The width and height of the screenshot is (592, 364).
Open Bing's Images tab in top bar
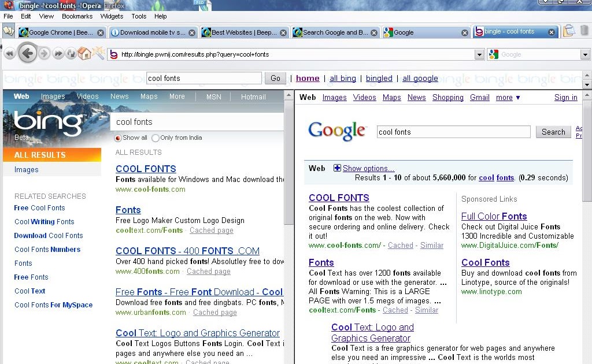pyautogui.click(x=53, y=96)
